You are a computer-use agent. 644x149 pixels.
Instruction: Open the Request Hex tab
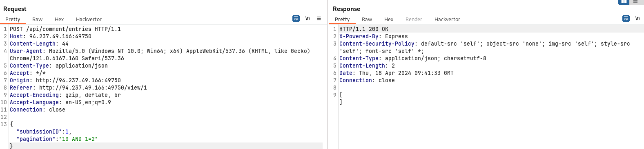(59, 19)
